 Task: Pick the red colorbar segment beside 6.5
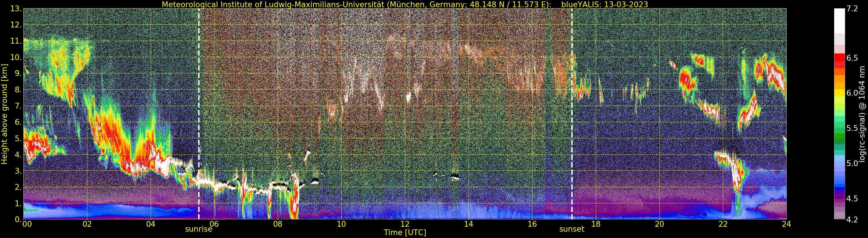point(839,57)
